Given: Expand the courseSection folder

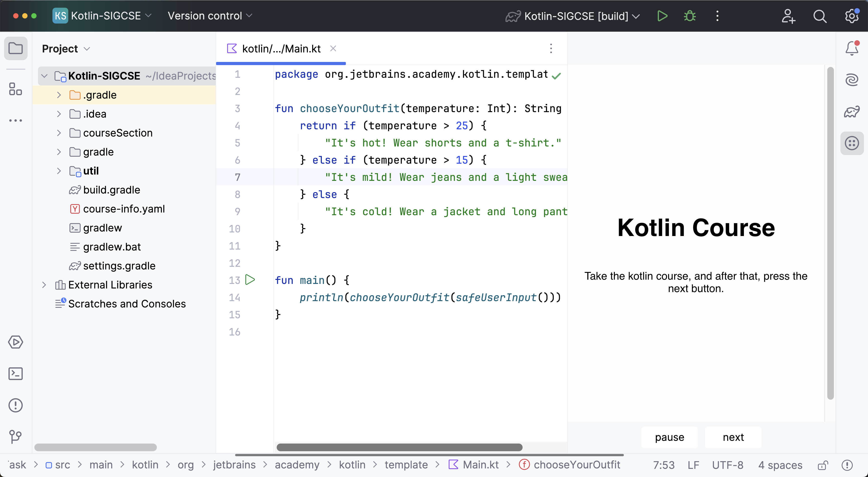Looking at the screenshot, I should click(x=59, y=133).
